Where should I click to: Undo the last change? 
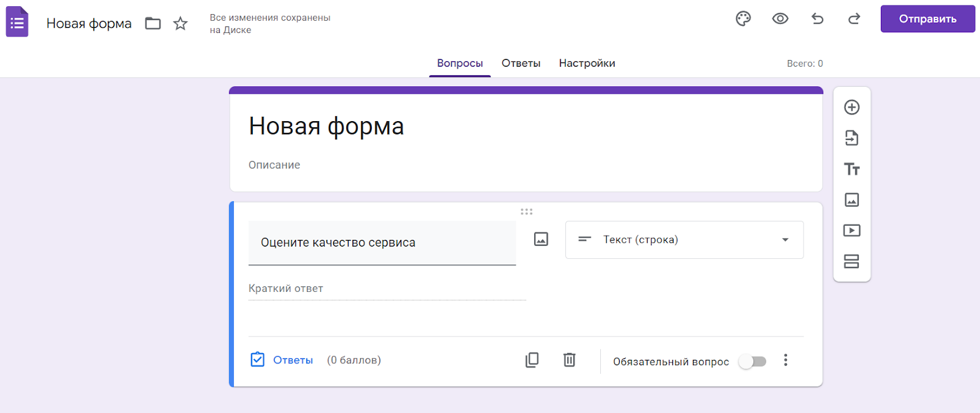pos(817,19)
